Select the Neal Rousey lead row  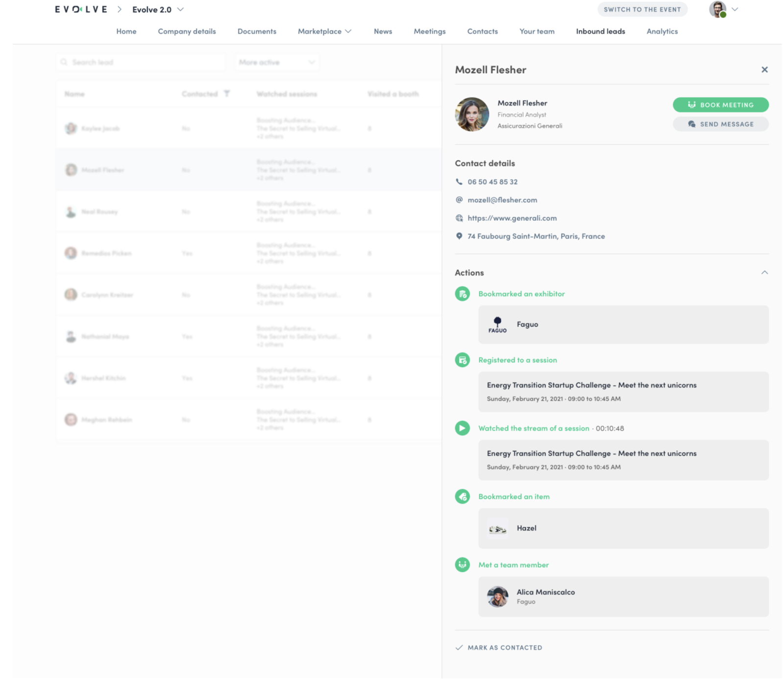248,212
